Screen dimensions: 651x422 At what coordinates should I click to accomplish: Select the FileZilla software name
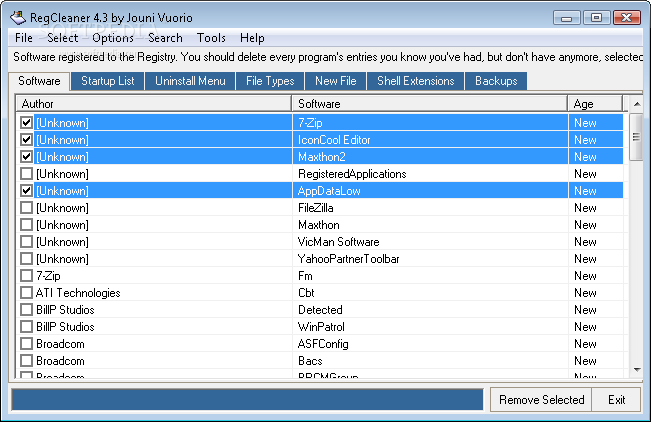316,208
